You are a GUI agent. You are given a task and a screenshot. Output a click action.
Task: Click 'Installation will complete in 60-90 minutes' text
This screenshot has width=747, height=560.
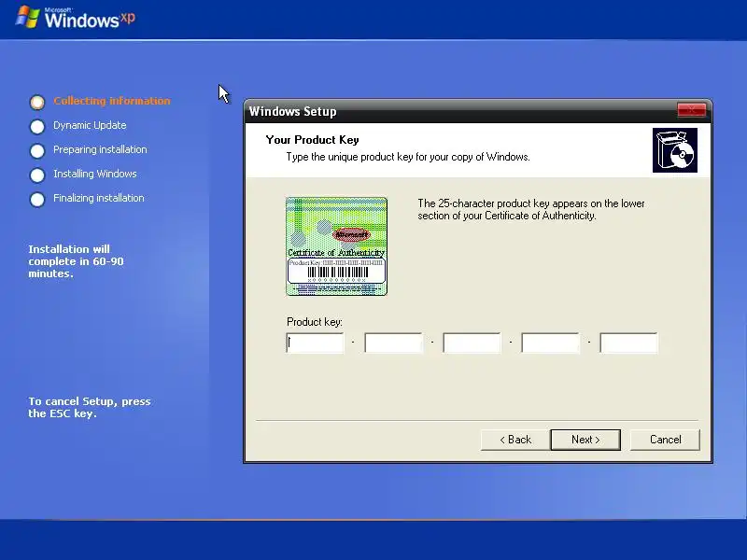[x=76, y=261]
